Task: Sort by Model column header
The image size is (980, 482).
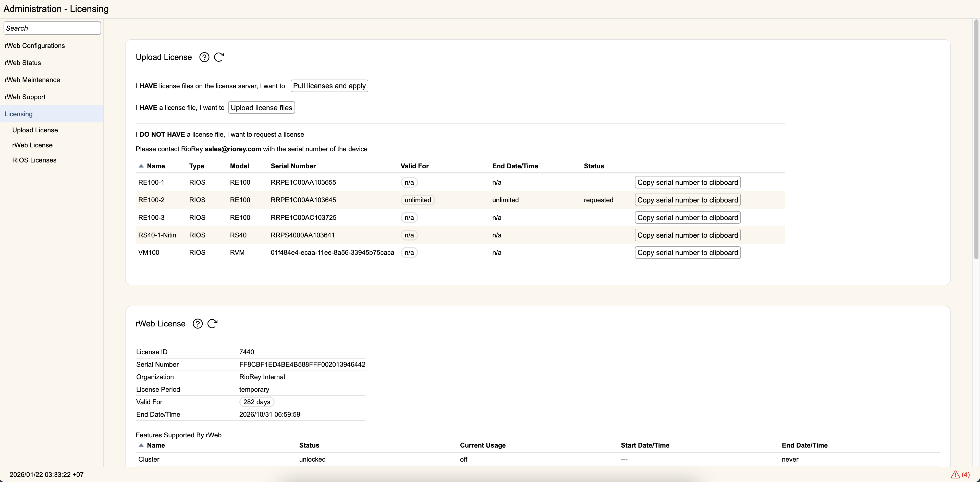Action: 239,166
